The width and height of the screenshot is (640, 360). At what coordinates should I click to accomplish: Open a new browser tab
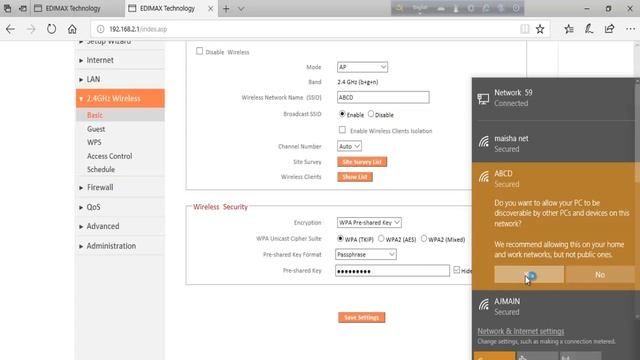click(226, 9)
